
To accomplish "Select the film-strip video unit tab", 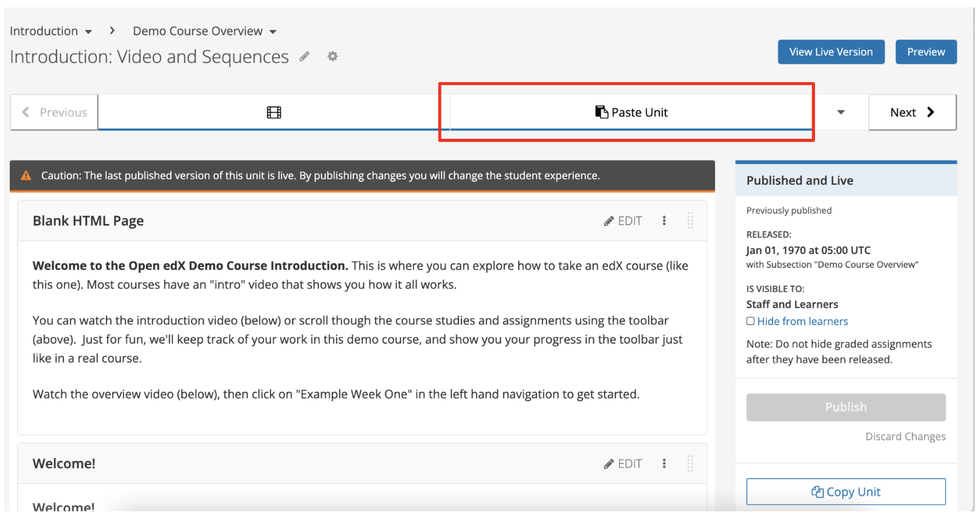I will point(273,112).
